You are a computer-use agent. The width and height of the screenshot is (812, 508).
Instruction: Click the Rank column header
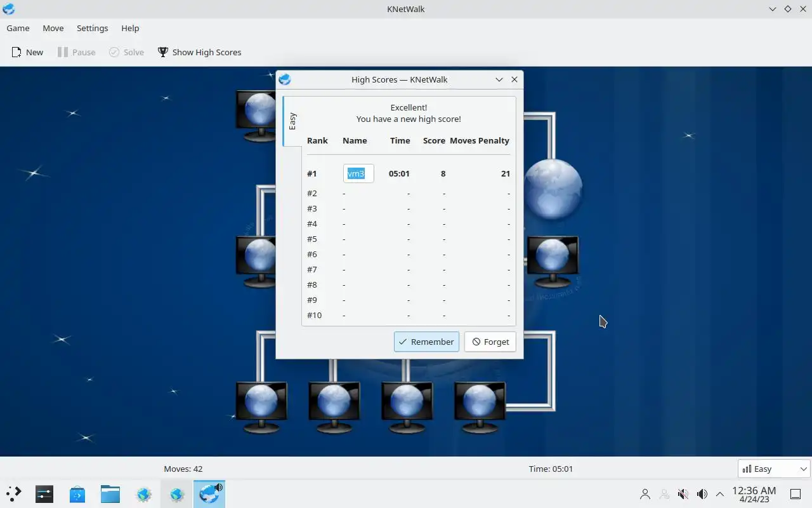[317, 140]
